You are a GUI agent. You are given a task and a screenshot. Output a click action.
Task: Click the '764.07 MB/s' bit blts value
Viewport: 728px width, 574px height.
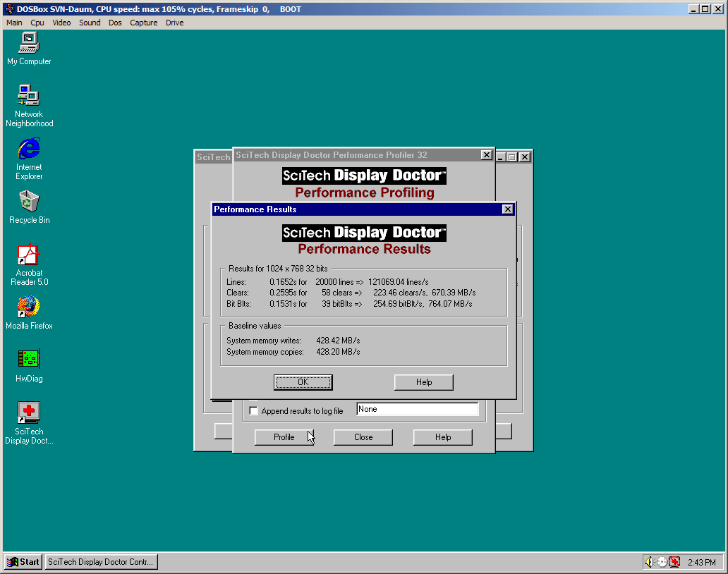pyautogui.click(x=450, y=304)
